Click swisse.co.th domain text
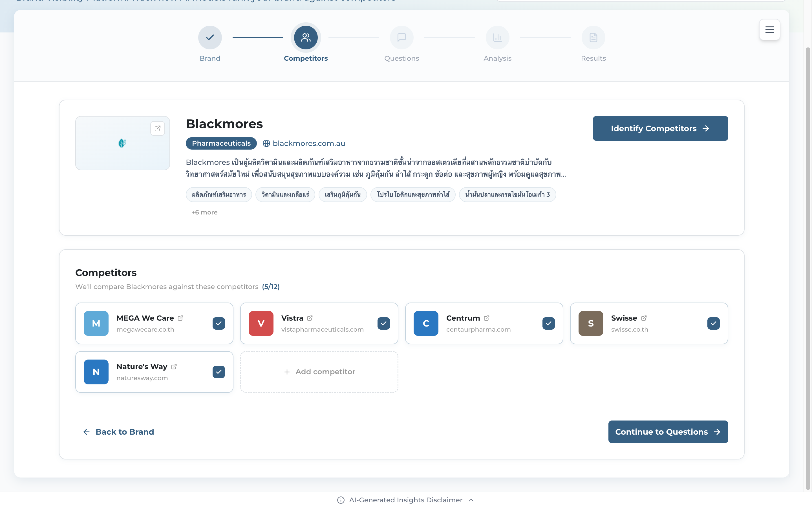Screen dimensions: 812x508 pos(630,330)
